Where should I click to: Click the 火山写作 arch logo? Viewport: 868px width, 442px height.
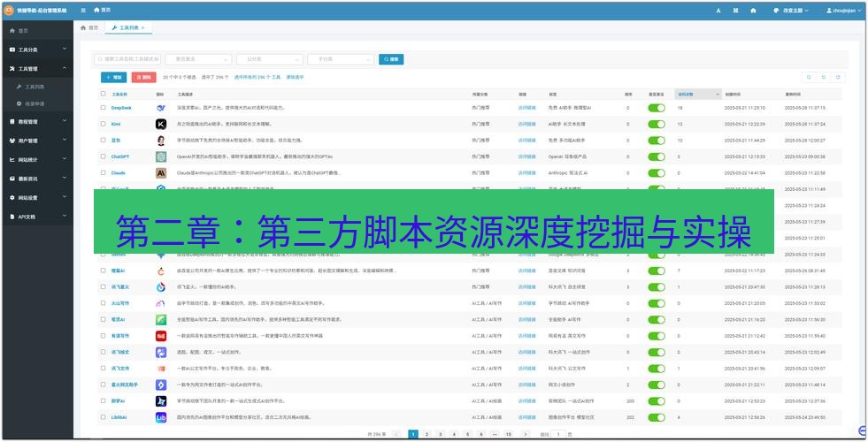pos(160,303)
